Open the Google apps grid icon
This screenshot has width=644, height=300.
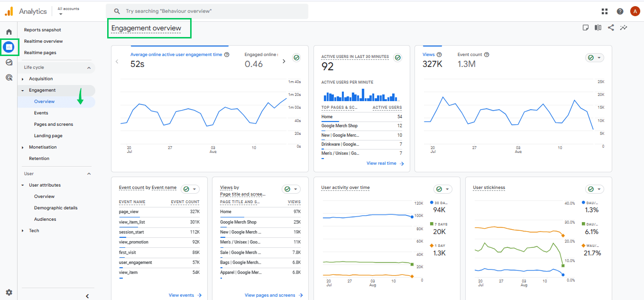coord(604,11)
